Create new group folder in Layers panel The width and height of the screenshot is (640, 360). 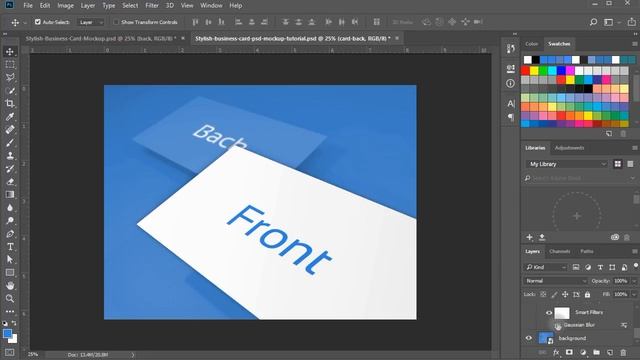[596, 352]
